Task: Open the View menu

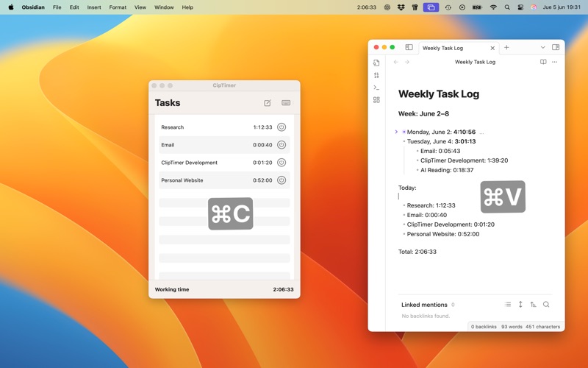Action: click(x=140, y=7)
